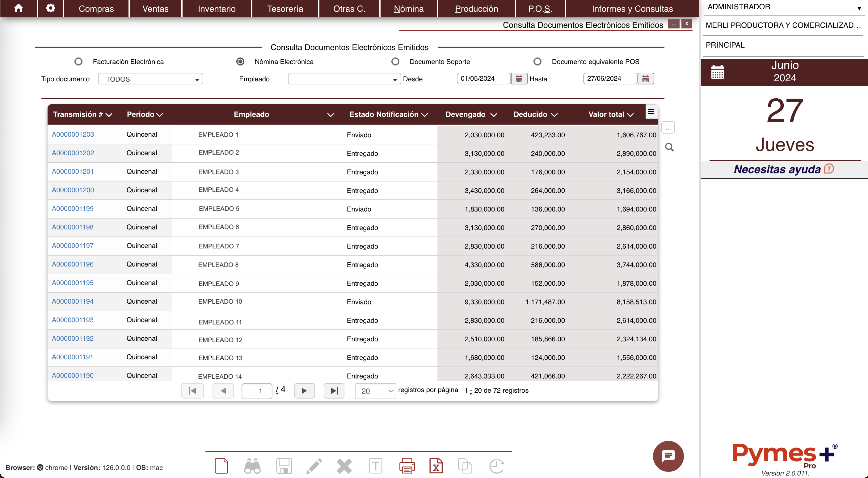
Task: Open the Compras menu
Action: click(96, 8)
